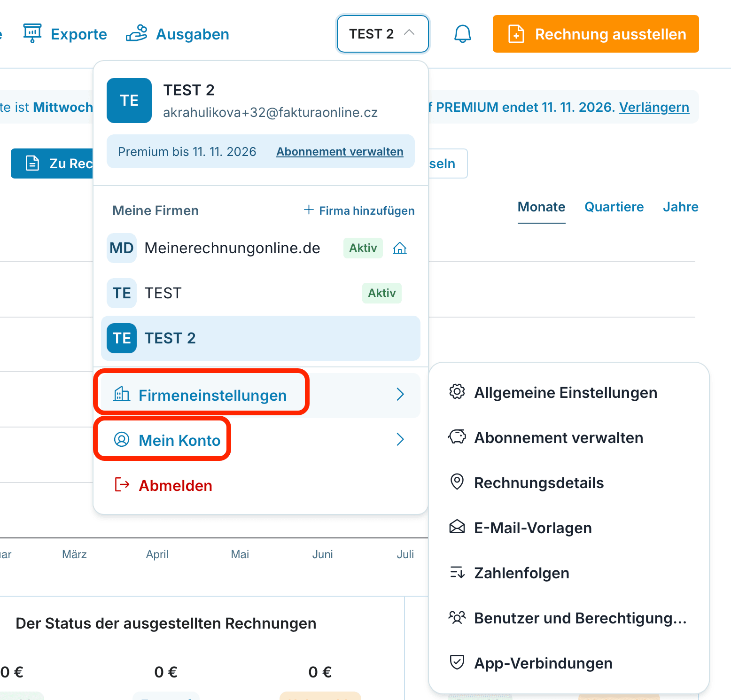Click the user icon beside Mein Konto
This screenshot has height=700, width=731.
point(122,439)
